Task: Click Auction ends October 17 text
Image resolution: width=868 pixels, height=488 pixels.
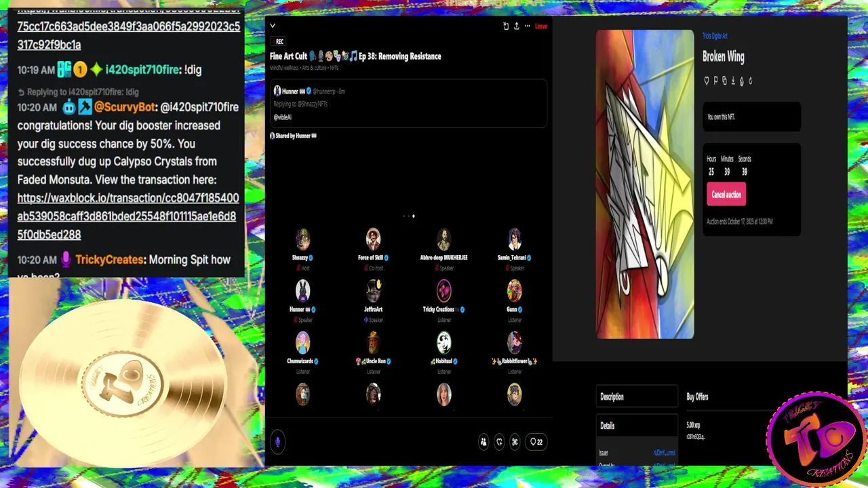Action: point(739,222)
